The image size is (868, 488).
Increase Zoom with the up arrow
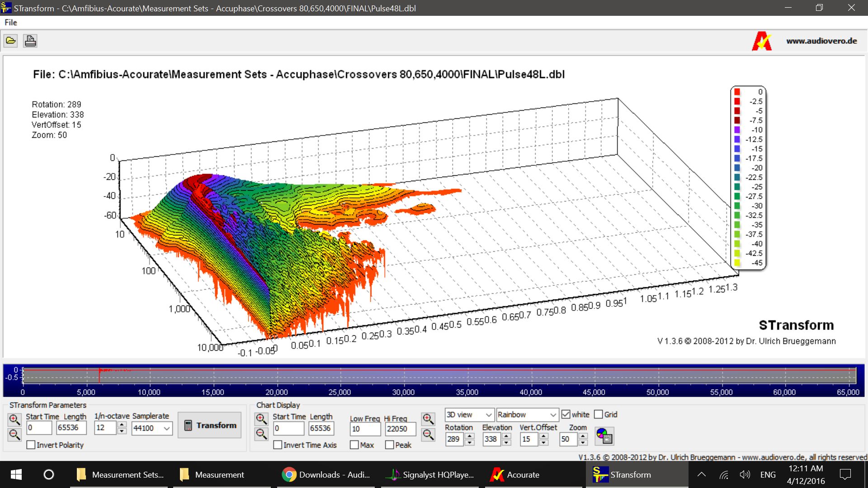(x=583, y=436)
